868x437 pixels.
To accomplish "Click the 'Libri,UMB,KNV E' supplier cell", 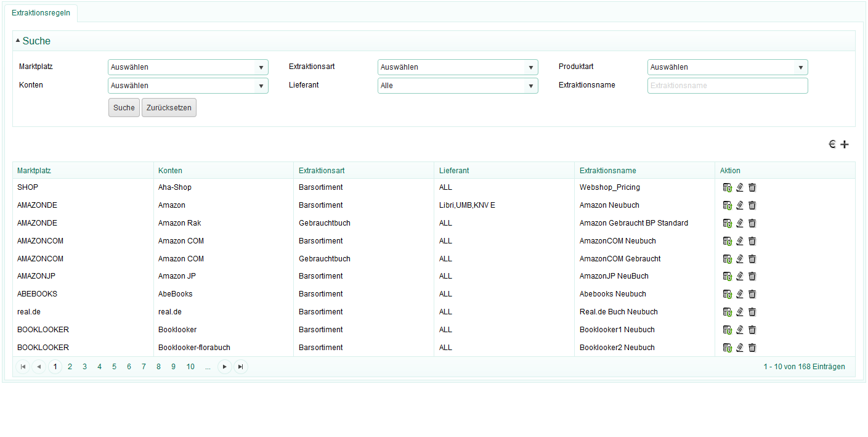I will pos(467,205).
